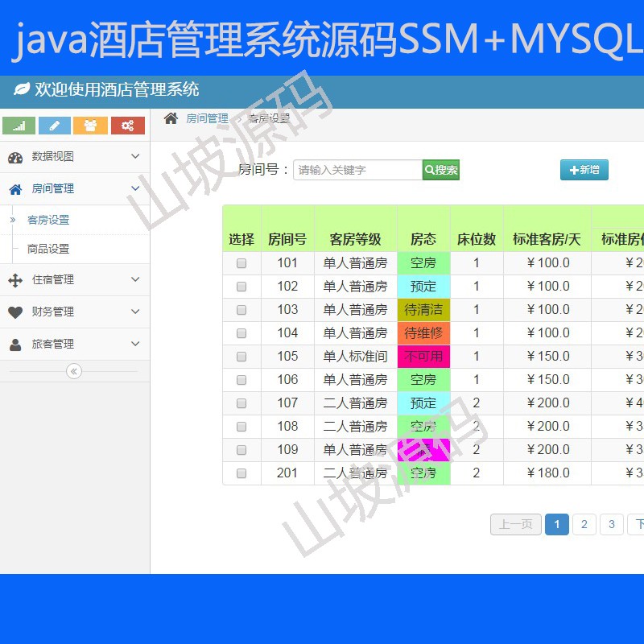Click the 新增 button
The image size is (644, 644).
pos(584,170)
